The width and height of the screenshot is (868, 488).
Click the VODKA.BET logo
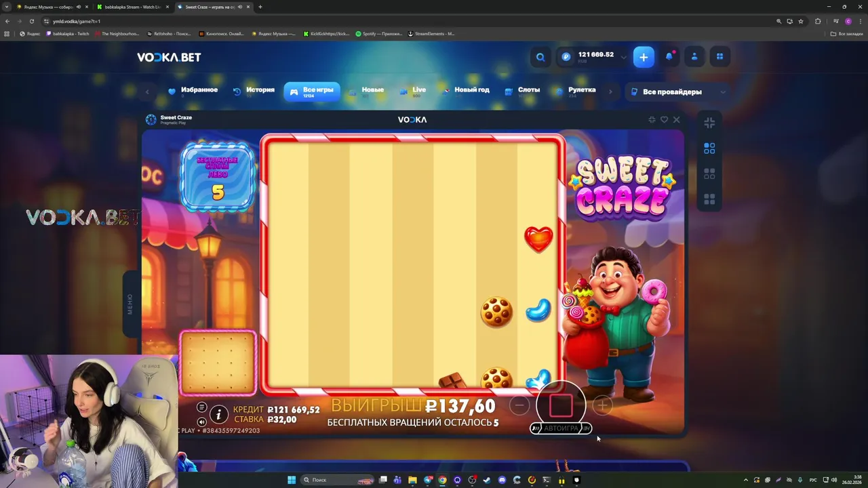(x=169, y=58)
